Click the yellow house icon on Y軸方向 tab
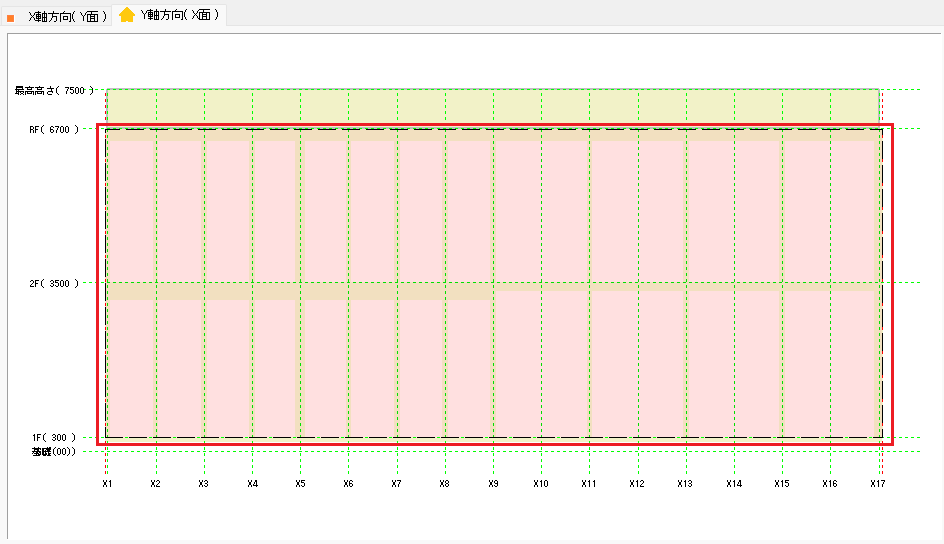Image resolution: width=944 pixels, height=544 pixels. (127, 15)
